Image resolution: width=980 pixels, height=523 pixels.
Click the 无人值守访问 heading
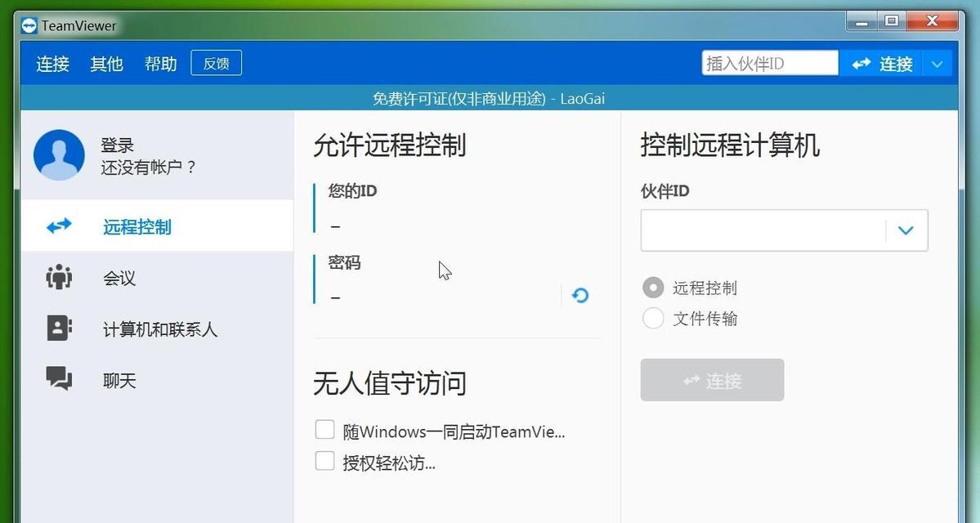pos(389,383)
